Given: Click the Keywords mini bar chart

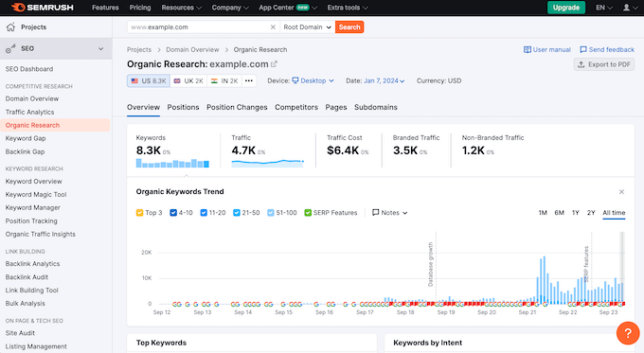Looking at the screenshot, I should coord(172,164).
